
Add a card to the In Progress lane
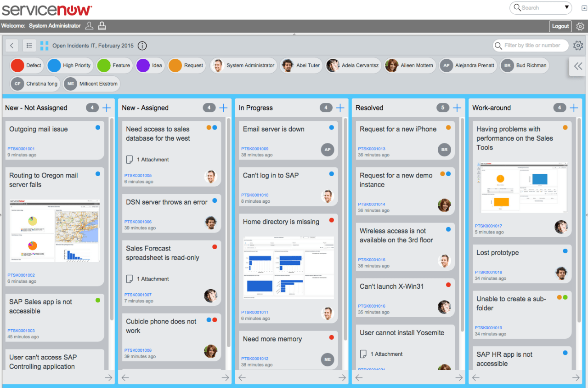tap(340, 108)
